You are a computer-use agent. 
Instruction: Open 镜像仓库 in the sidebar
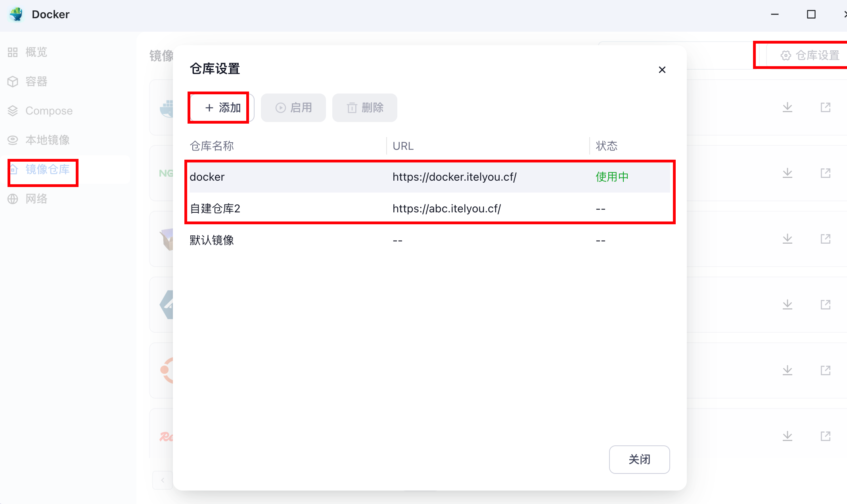[65, 170]
